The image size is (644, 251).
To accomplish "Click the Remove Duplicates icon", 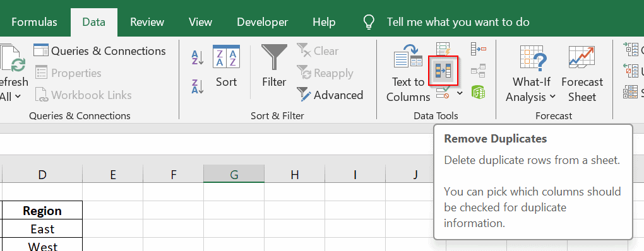I will (443, 71).
